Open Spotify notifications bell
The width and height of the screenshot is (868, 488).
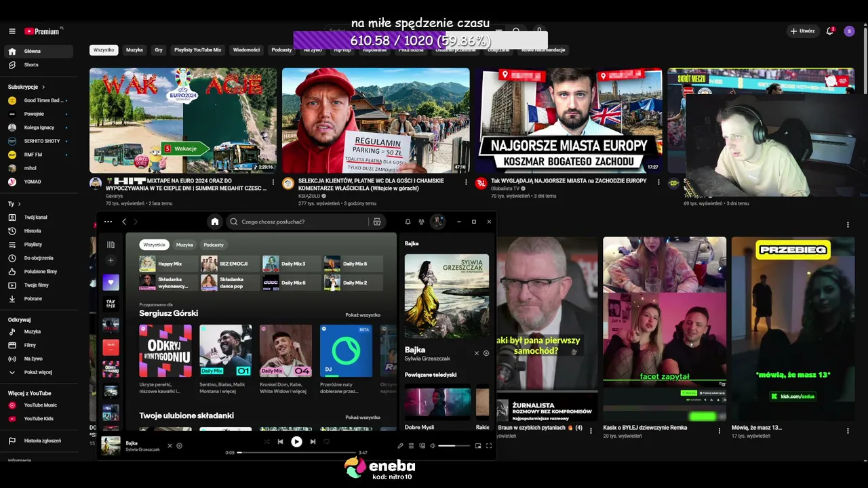point(408,222)
